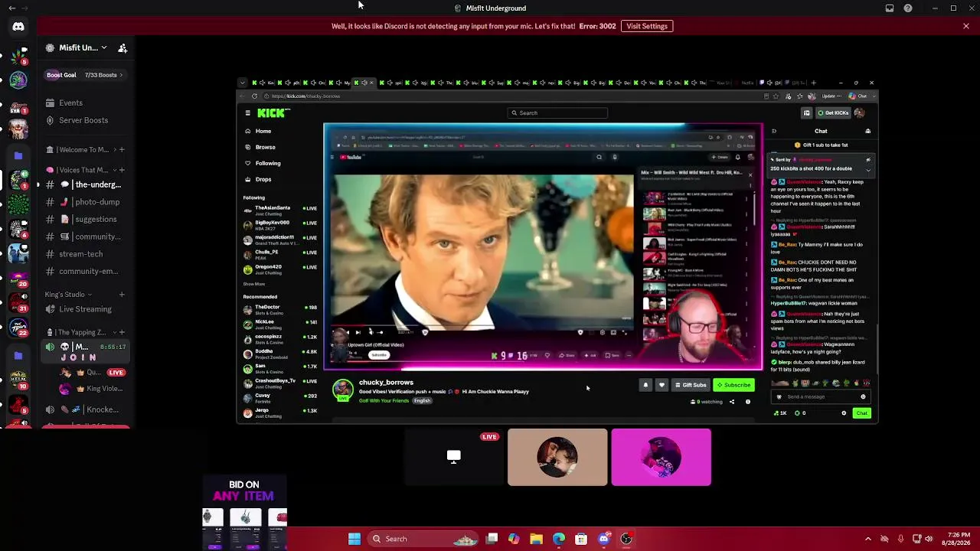Open the emoji picker in chat input
Viewport: 980px width, 551px height.
pos(863,397)
